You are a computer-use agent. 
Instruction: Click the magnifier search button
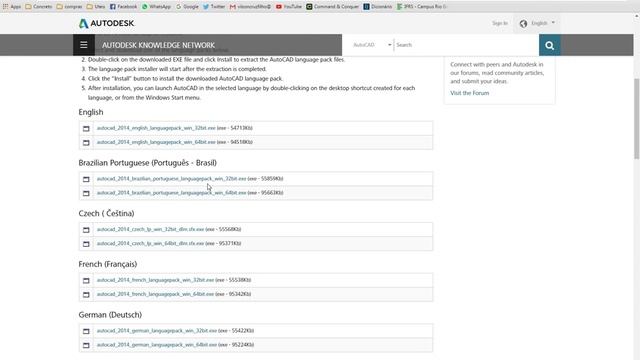[549, 45]
